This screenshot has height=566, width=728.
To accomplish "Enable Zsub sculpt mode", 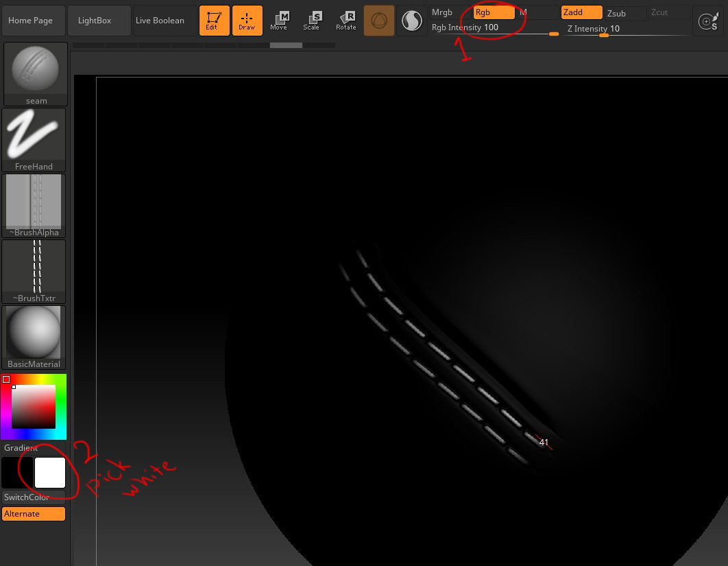I will [625, 14].
